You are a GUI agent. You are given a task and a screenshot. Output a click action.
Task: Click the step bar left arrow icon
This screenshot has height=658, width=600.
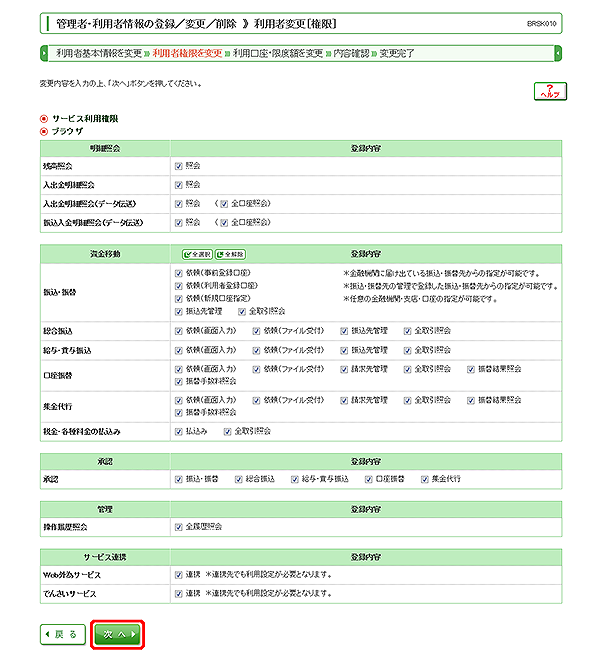pyautogui.click(x=44, y=53)
